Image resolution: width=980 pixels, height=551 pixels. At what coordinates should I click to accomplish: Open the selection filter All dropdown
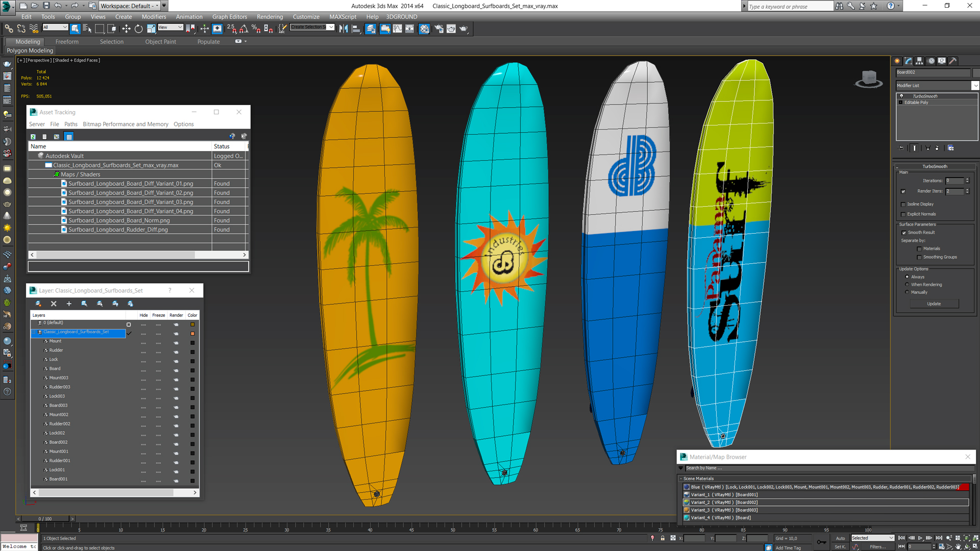[x=55, y=28]
